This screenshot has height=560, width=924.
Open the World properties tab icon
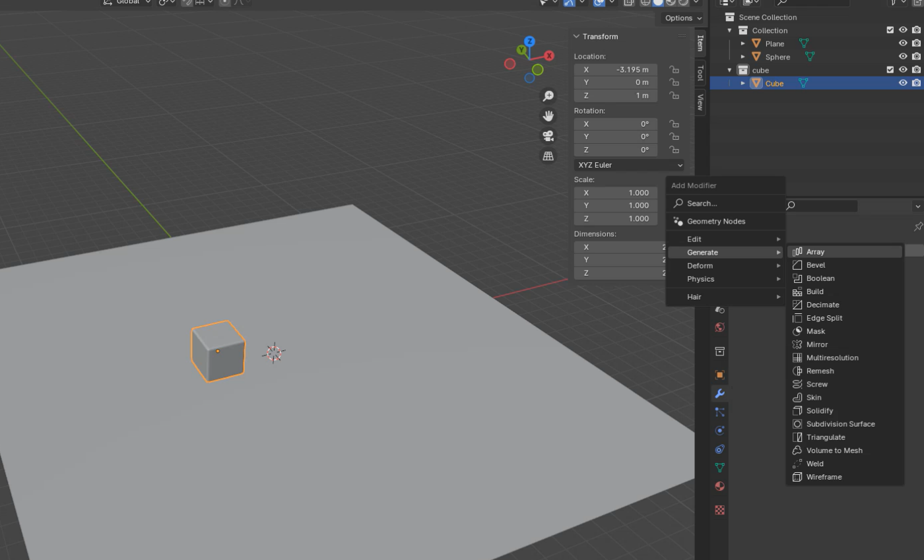(x=719, y=327)
